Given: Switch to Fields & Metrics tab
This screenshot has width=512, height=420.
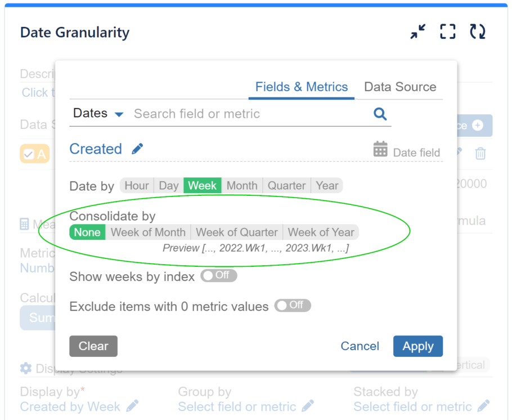Looking at the screenshot, I should coord(302,87).
